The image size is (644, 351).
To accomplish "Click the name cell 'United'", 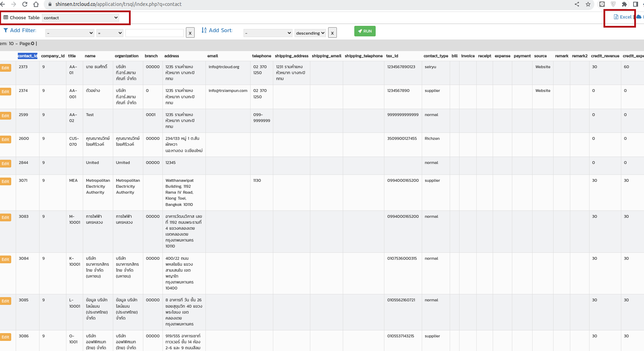I will [x=92, y=163].
